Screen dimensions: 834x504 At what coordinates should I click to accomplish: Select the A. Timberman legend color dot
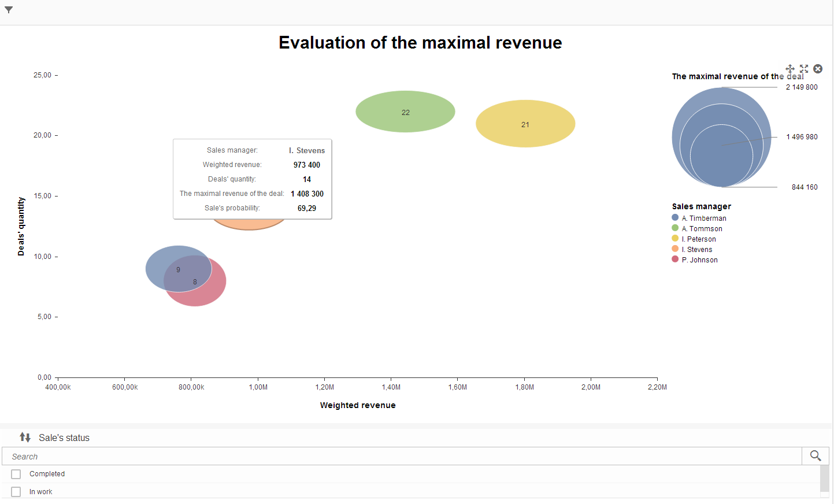coord(675,218)
